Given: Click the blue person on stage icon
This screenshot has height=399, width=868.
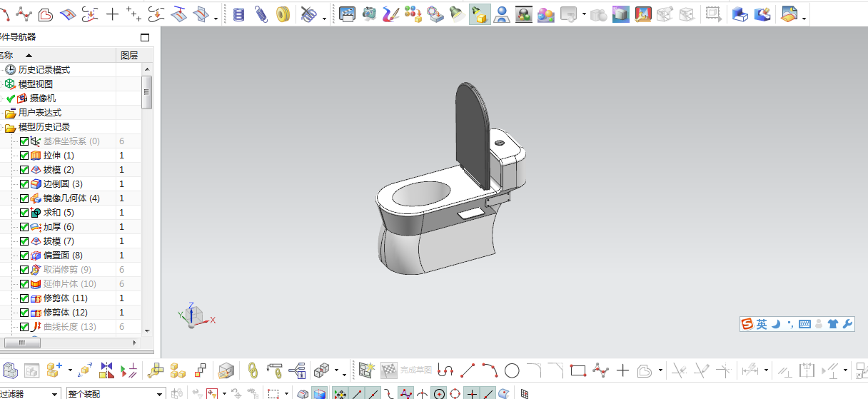Looking at the screenshot, I should pyautogui.click(x=502, y=14).
